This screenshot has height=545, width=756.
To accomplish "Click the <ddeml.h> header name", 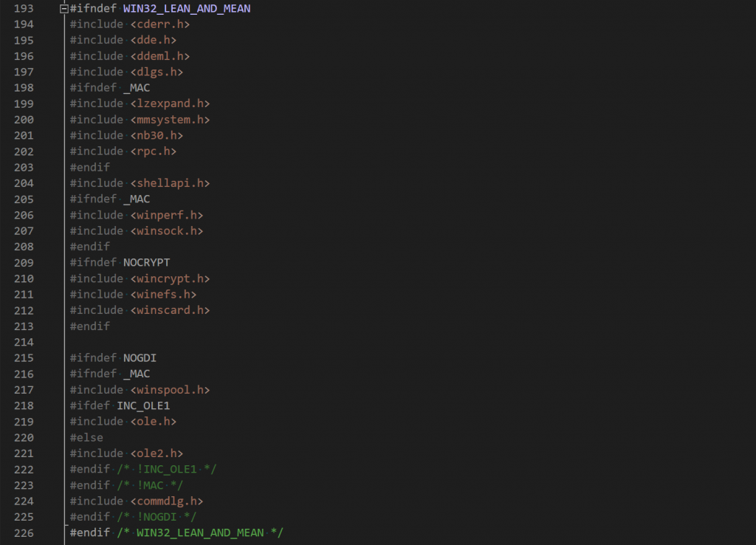I will [x=159, y=56].
